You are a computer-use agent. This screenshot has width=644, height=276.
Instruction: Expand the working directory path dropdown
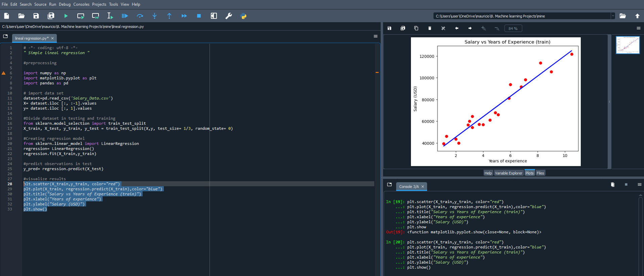click(x=613, y=16)
